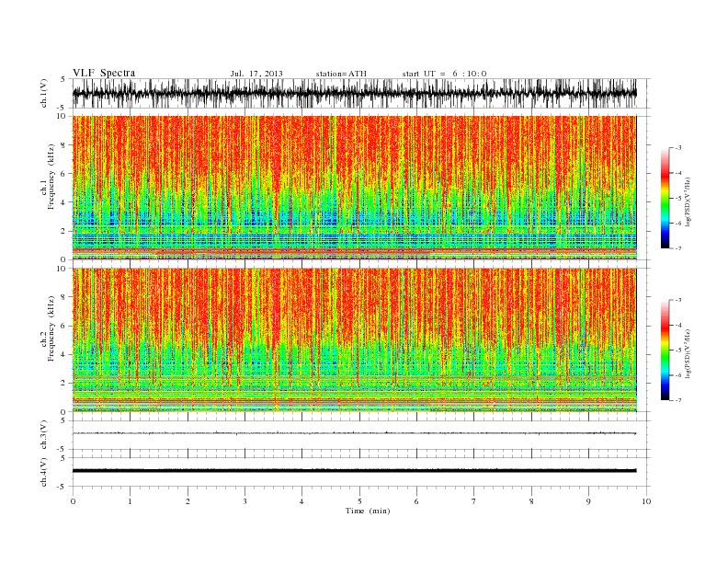
Task: Click the "6" kHz tick on ch.2 spectrogram
Action: point(64,326)
